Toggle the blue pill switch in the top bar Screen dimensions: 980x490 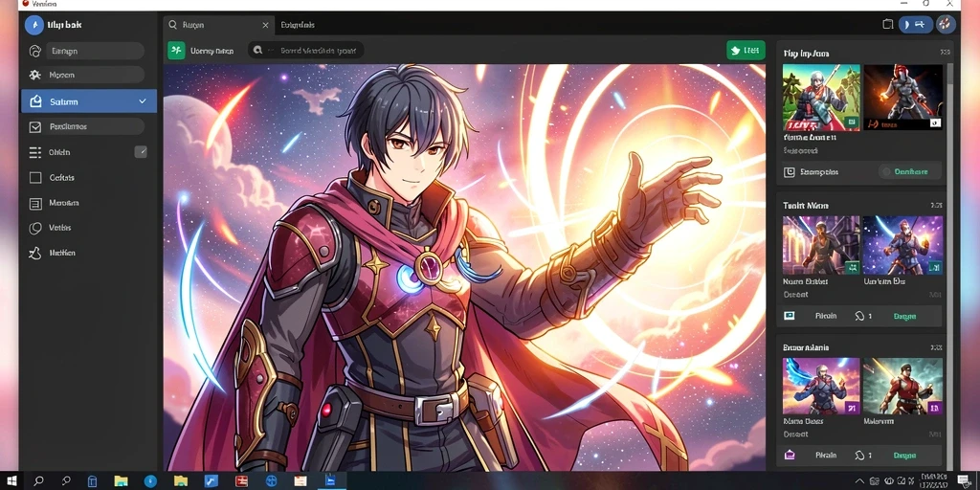click(916, 24)
